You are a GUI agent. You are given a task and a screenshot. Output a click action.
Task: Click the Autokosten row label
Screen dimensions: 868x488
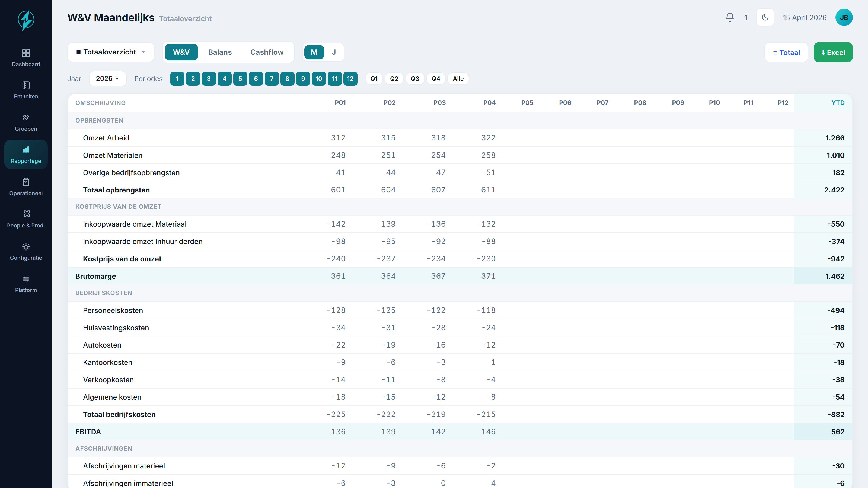click(x=102, y=345)
